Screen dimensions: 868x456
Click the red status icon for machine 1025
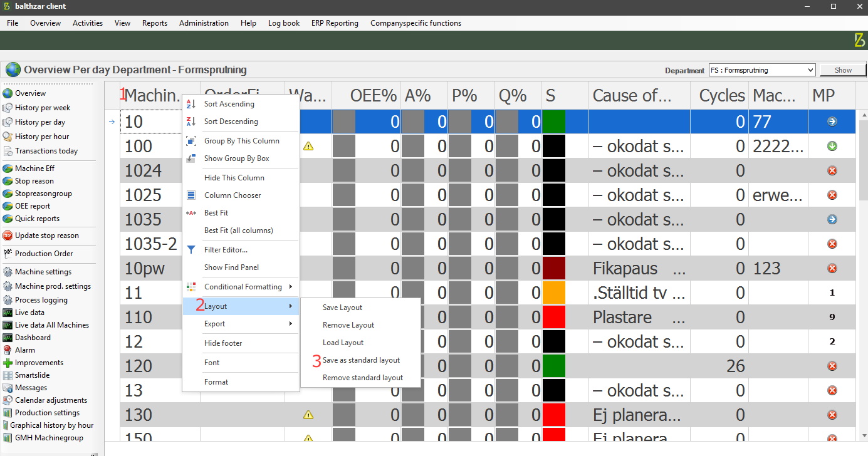pyautogui.click(x=832, y=195)
